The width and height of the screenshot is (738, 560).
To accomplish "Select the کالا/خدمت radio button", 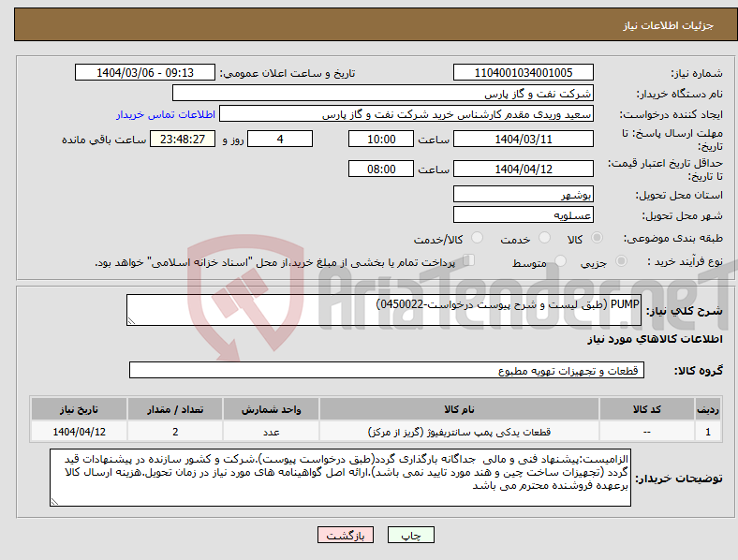I will 477,238.
